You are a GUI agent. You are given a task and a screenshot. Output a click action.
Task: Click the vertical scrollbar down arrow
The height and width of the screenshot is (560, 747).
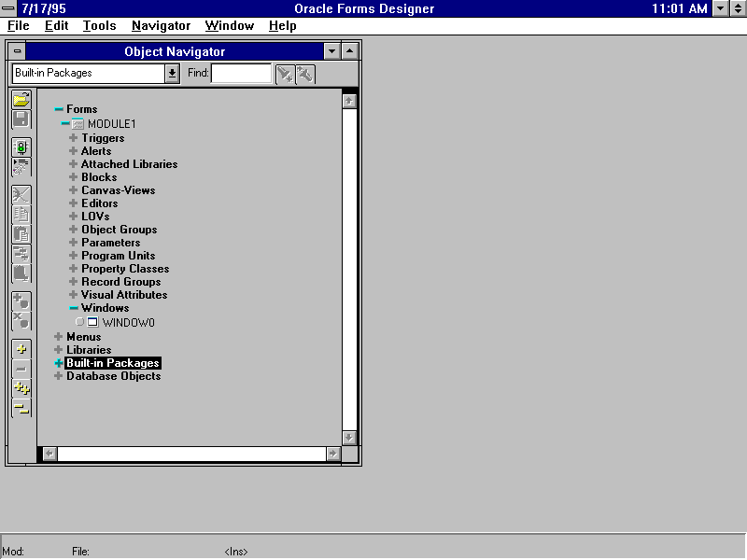point(349,437)
